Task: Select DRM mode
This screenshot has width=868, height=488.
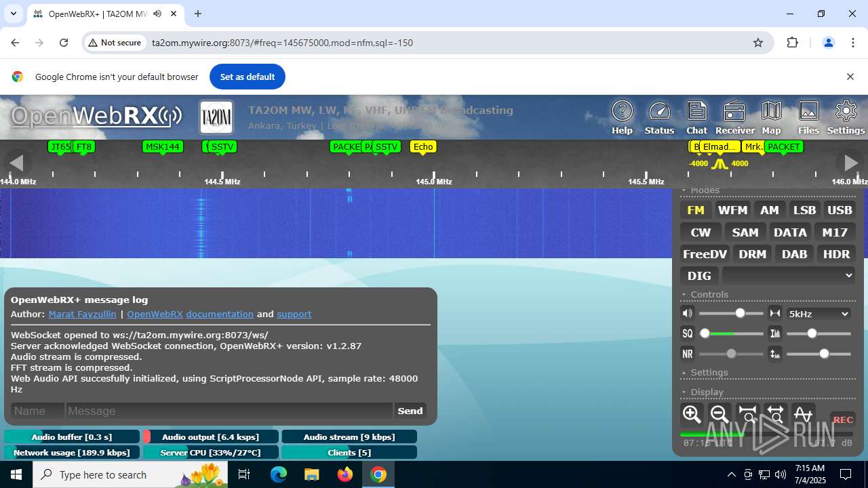Action: [752, 254]
